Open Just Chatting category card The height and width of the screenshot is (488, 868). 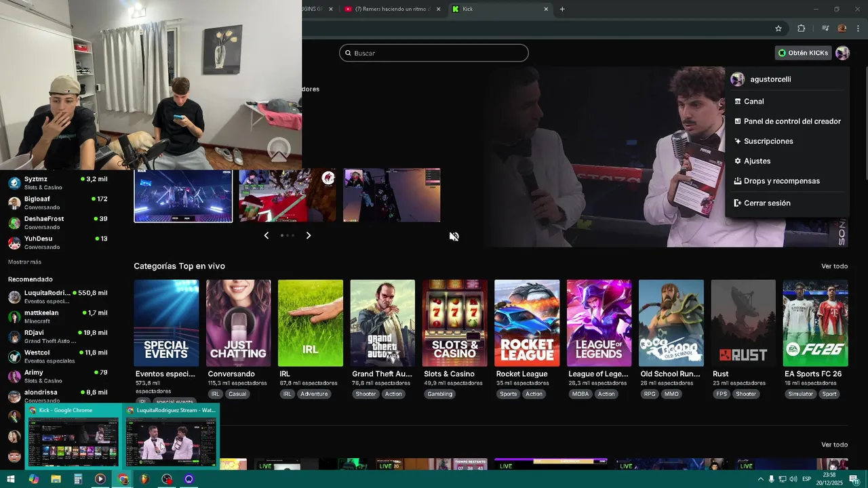pyautogui.click(x=238, y=323)
